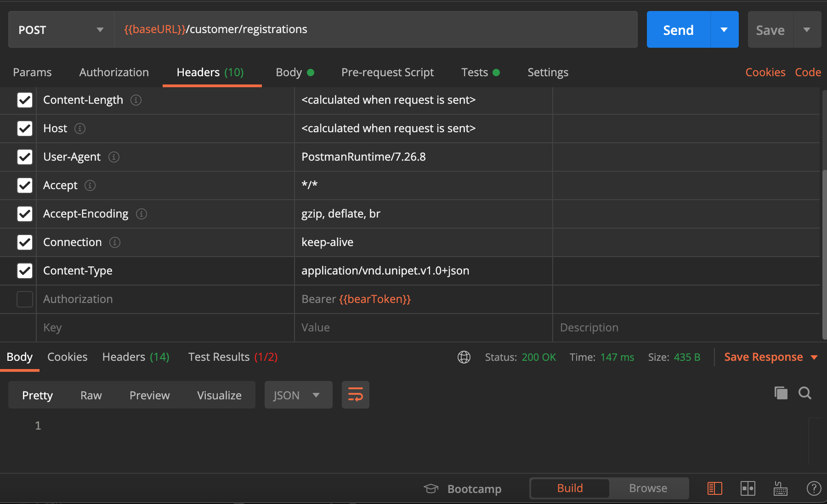This screenshot has height=504, width=827.
Task: Open the Send button dropdown arrow
Action: coord(724,29)
